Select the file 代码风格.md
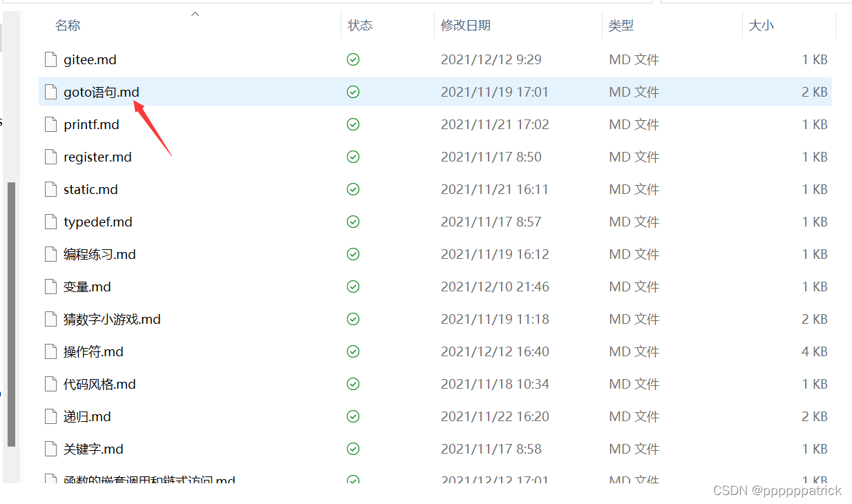The height and width of the screenshot is (504, 852). (x=100, y=385)
